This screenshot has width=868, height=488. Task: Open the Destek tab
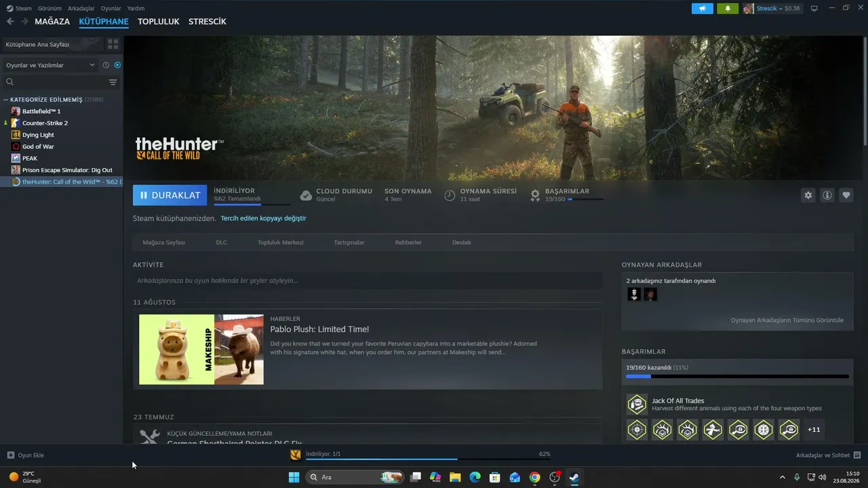pyautogui.click(x=462, y=243)
